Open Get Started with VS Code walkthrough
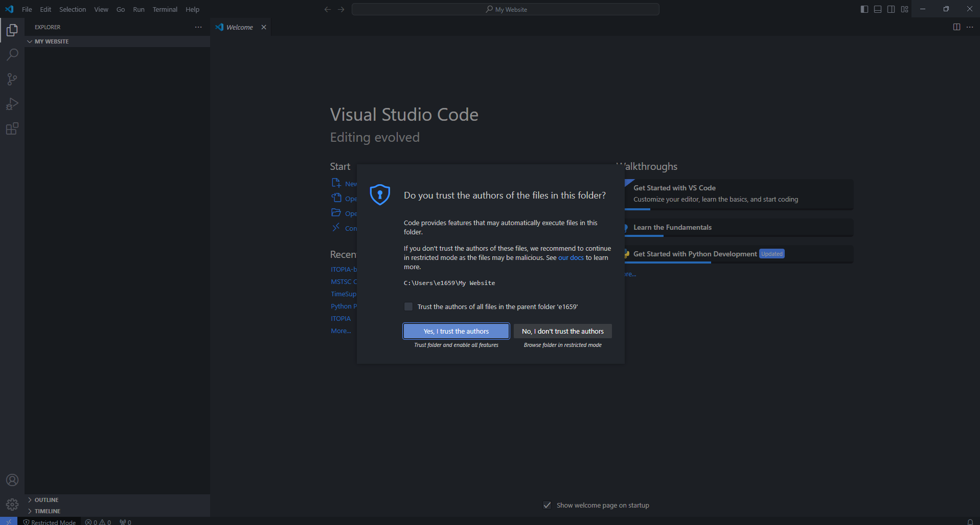 [x=739, y=194]
